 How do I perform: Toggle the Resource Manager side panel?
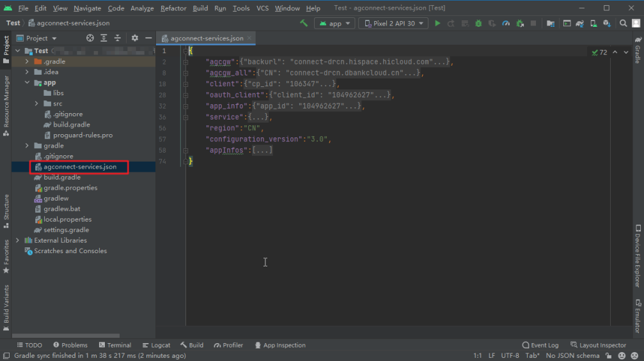pyautogui.click(x=6, y=105)
